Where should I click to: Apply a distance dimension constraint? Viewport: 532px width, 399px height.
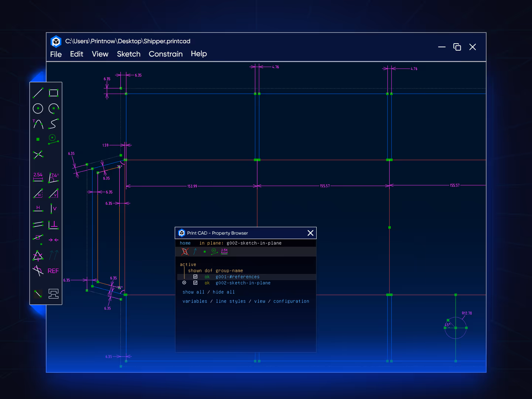(38, 177)
